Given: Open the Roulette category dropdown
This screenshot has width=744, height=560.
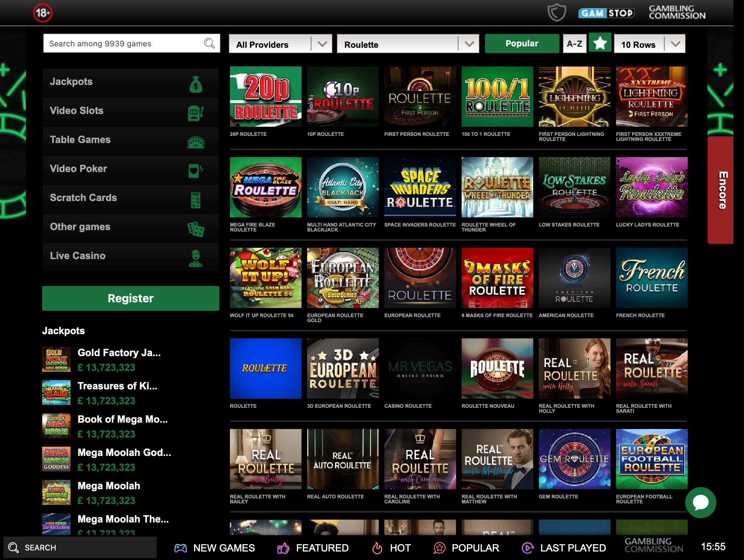Looking at the screenshot, I should (408, 44).
